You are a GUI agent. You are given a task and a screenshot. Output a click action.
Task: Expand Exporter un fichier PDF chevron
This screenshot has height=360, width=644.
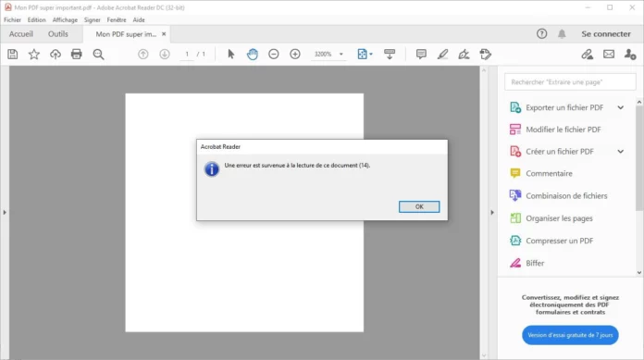point(621,107)
